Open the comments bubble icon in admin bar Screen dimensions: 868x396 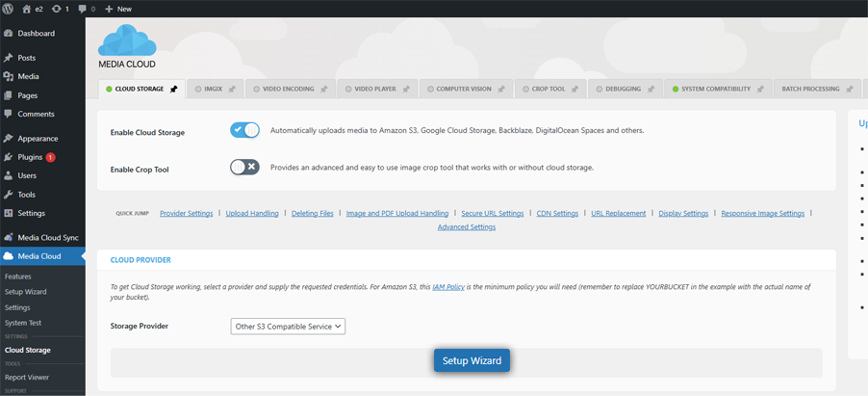pos(83,10)
